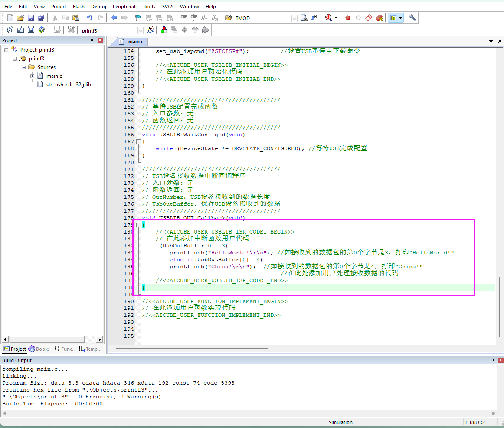Download code to flash with LOAD icon

pos(71,30)
